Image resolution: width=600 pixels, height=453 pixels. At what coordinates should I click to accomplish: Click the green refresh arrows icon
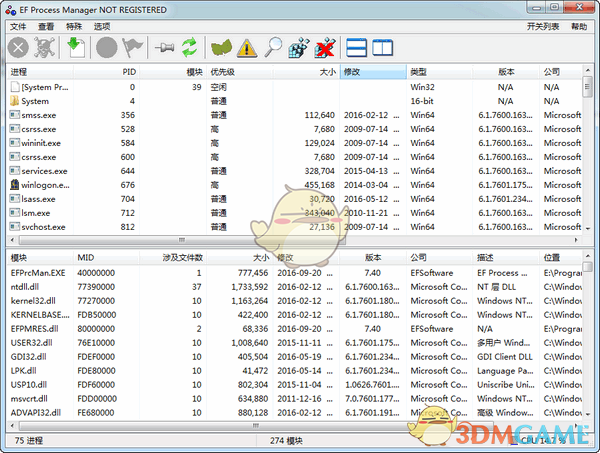pyautogui.click(x=189, y=47)
